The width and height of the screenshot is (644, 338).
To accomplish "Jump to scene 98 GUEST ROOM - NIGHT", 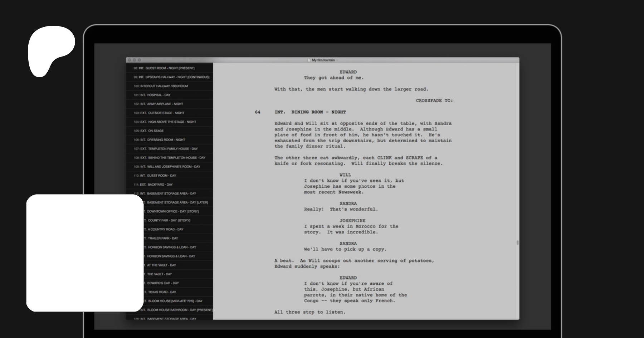I will (x=169, y=68).
